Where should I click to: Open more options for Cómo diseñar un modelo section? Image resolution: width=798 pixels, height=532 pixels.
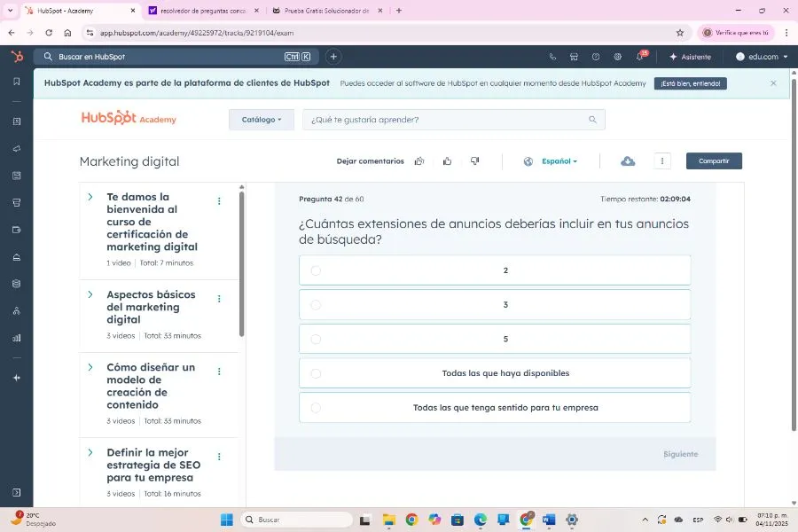point(219,372)
